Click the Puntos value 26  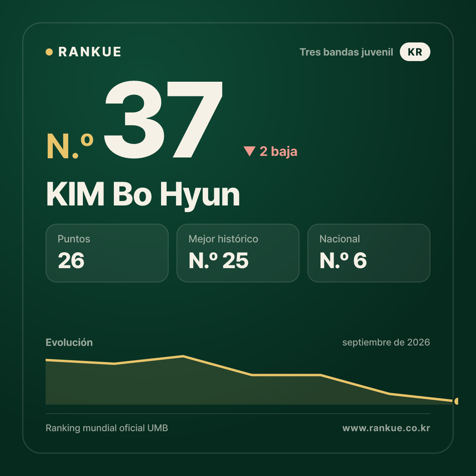(x=71, y=261)
